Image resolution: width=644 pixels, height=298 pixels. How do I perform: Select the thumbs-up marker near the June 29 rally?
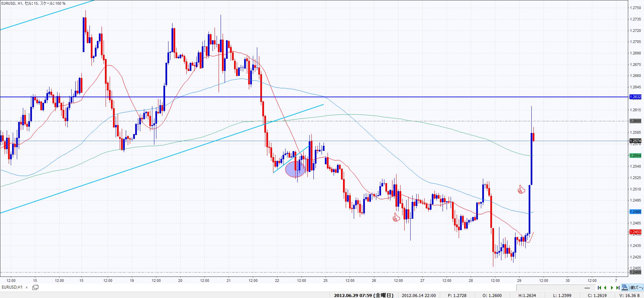pyautogui.click(x=521, y=190)
